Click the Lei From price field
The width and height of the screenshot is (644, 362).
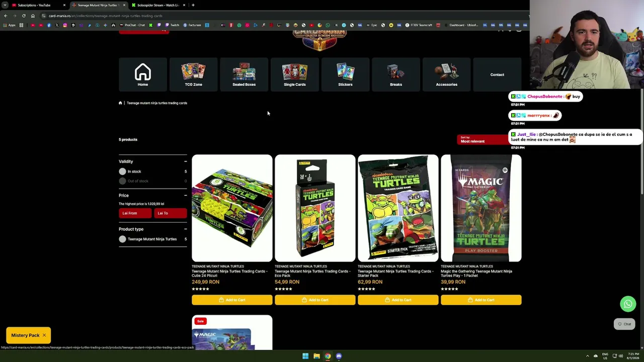pyautogui.click(x=135, y=213)
